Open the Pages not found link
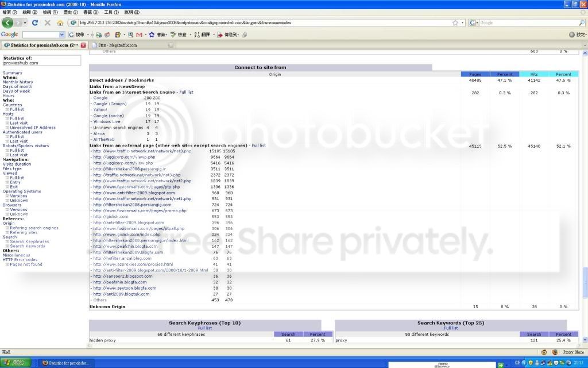The height and width of the screenshot is (368, 588). pyautogui.click(x=26, y=264)
